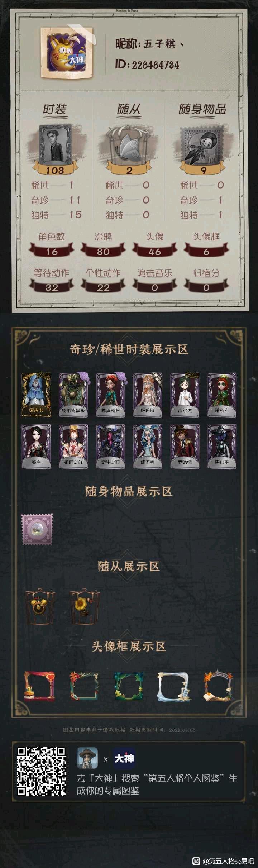Click the 大神 app logo
Image resolution: width=258 pixels, height=868 pixels.
tap(124, 758)
